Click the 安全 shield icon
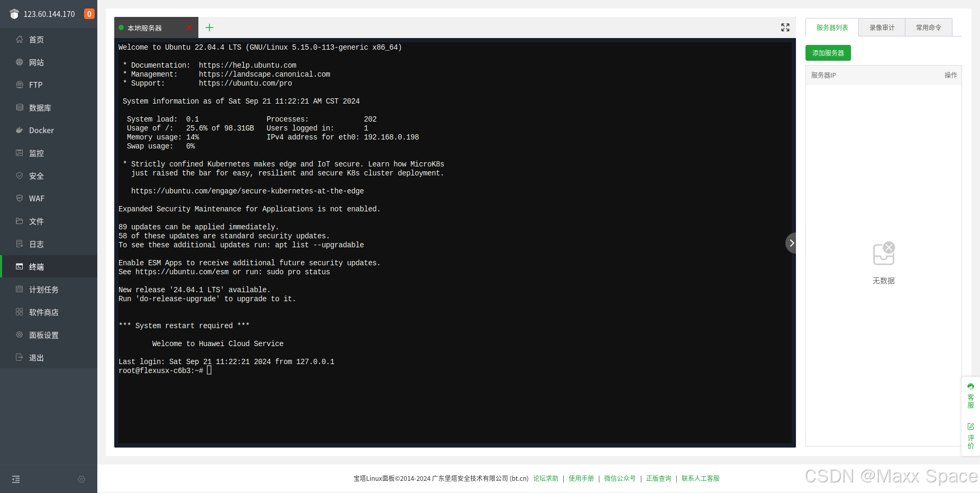 point(20,175)
